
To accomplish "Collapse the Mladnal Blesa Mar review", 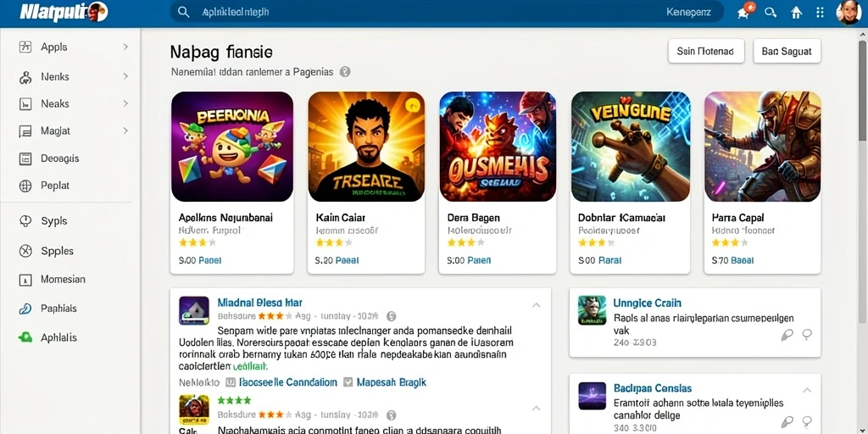I will 536,305.
